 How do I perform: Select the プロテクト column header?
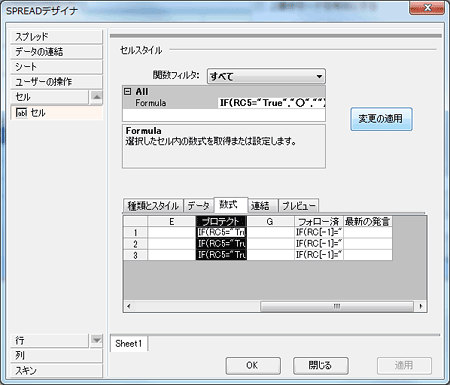click(x=221, y=221)
